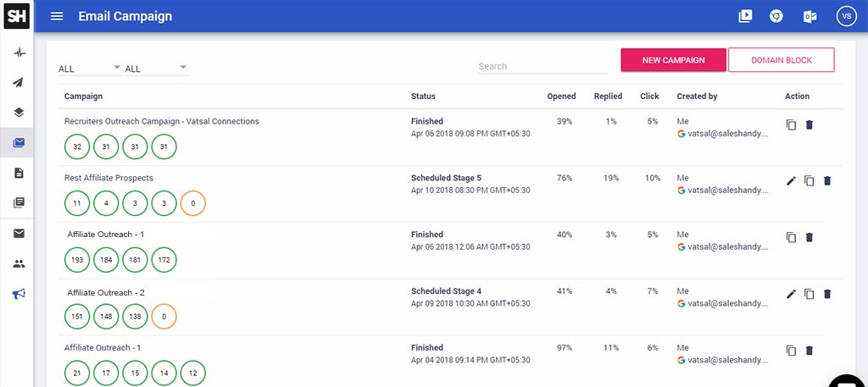Click the Chrome extension icon in header
Screen dimensions: 868x387
pyautogui.click(x=776, y=16)
